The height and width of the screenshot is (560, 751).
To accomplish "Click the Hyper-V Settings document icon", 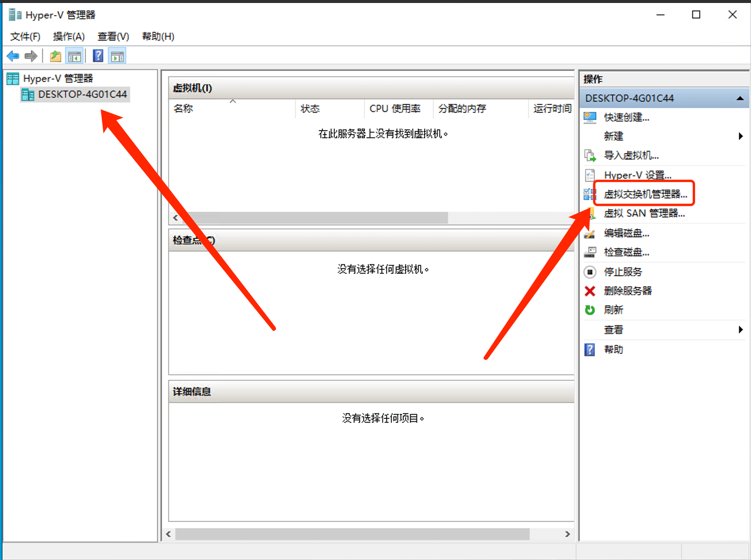I will [x=590, y=175].
